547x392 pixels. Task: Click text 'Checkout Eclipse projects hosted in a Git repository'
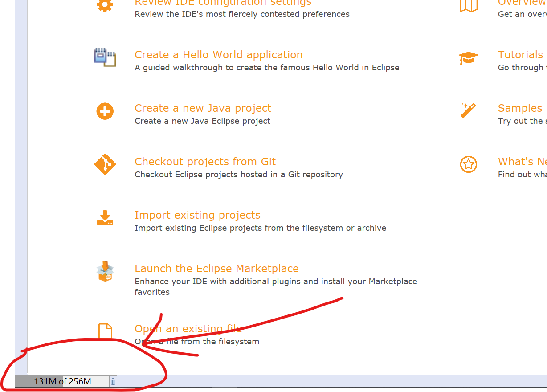pyautogui.click(x=239, y=175)
